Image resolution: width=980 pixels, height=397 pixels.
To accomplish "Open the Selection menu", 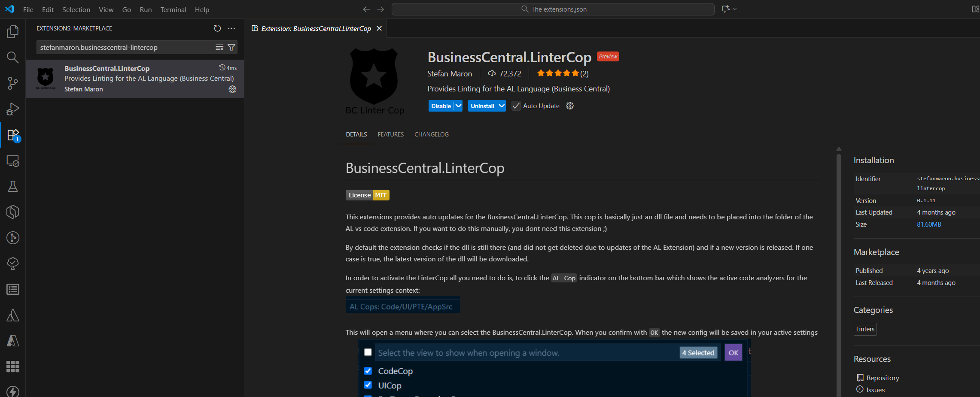I will (x=76, y=9).
